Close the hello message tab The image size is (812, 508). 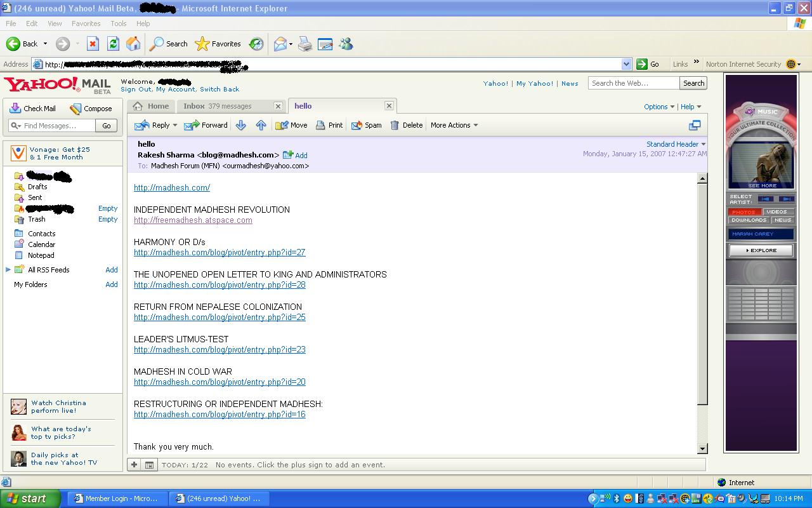(x=389, y=106)
